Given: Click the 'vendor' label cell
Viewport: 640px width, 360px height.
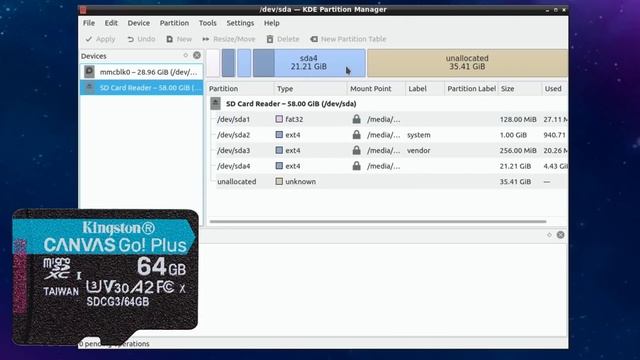Looking at the screenshot, I should (x=419, y=150).
